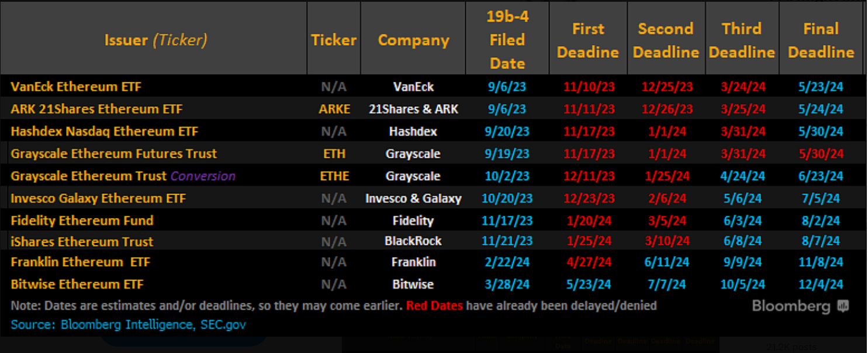Select the 19b-4 Filed Date column header
The image size is (868, 353).
click(507, 40)
